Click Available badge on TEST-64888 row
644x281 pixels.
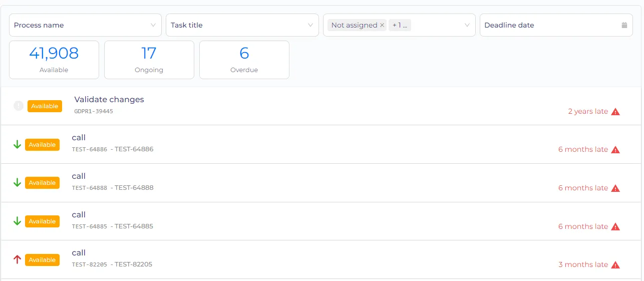coord(42,183)
